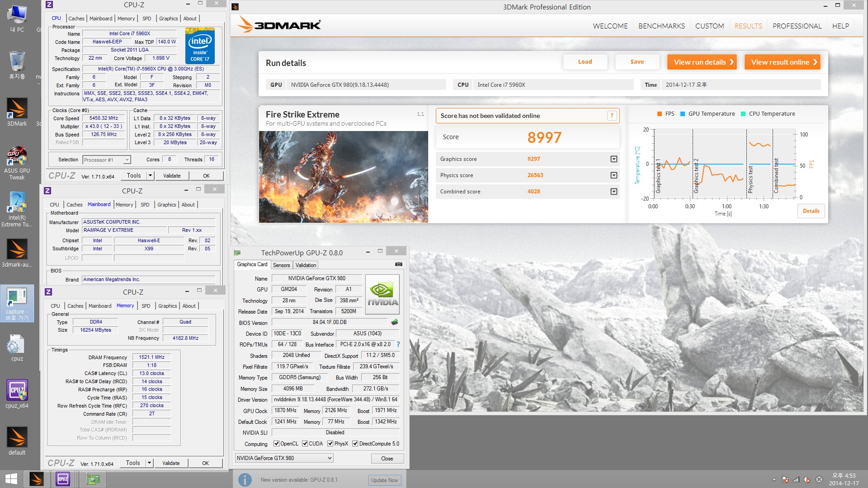This screenshot has width=868, height=488.
Task: Open the muted volume tray icon
Action: (807, 479)
